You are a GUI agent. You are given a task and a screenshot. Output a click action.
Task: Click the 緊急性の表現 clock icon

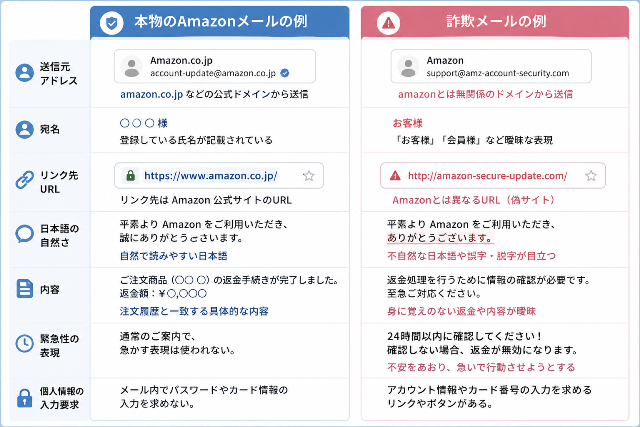[24, 343]
